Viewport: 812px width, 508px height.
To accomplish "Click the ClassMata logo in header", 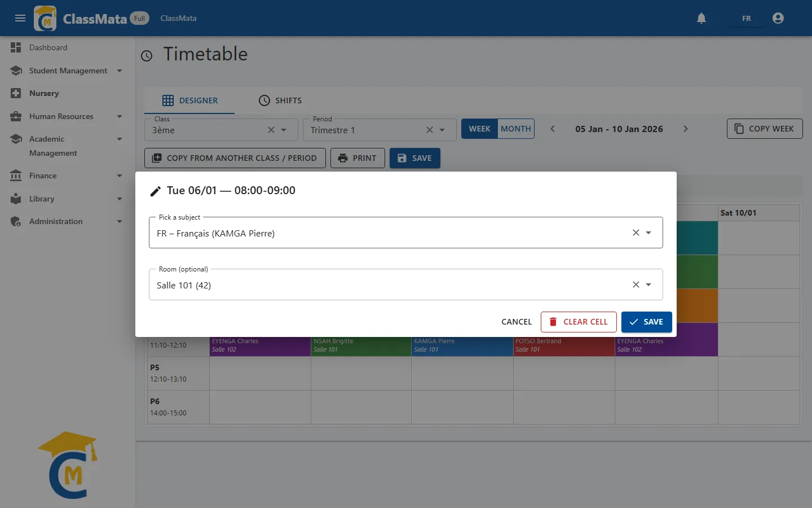I will 45,18.
